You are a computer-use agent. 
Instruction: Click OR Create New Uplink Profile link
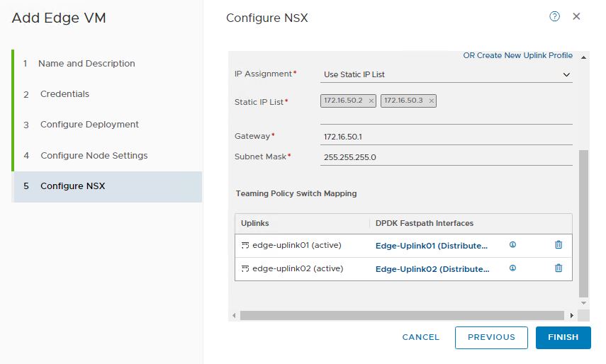click(517, 55)
